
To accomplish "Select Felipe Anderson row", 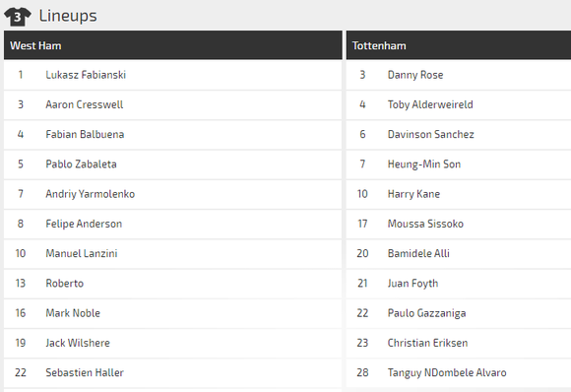I will 173,224.
